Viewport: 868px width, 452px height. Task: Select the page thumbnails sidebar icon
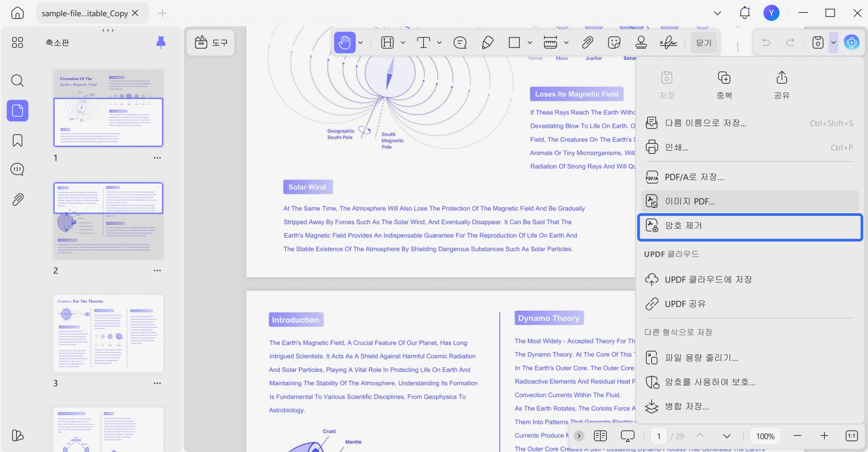17,110
